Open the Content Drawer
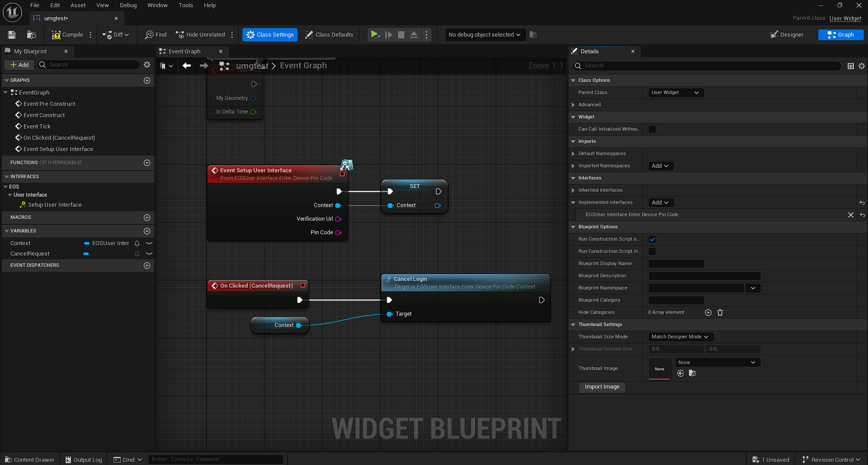 pos(29,460)
